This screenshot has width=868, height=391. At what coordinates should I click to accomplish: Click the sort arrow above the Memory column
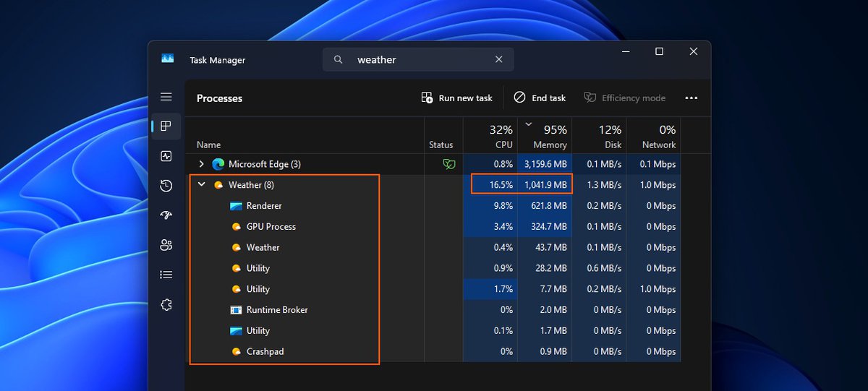pos(529,124)
